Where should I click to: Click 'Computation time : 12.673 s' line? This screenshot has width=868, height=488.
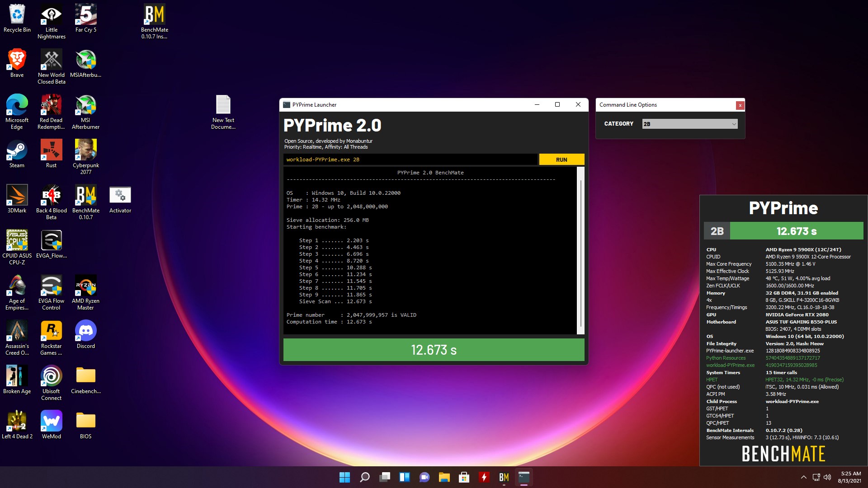point(329,322)
